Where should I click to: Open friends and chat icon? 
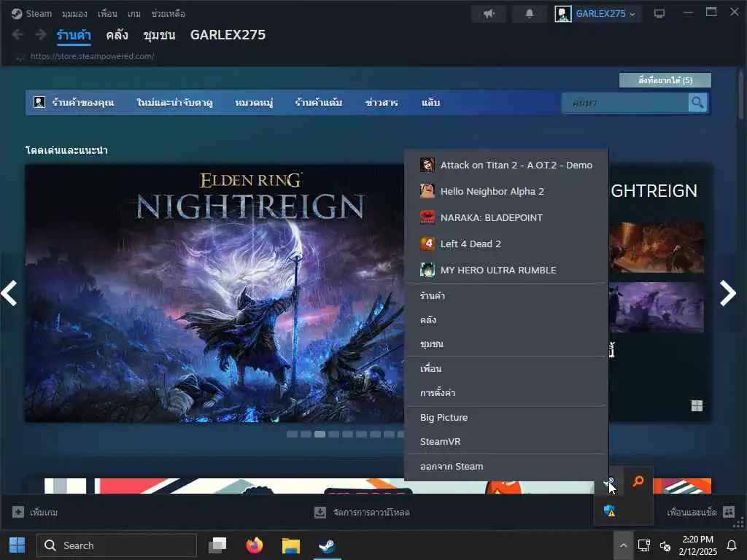coord(729,512)
